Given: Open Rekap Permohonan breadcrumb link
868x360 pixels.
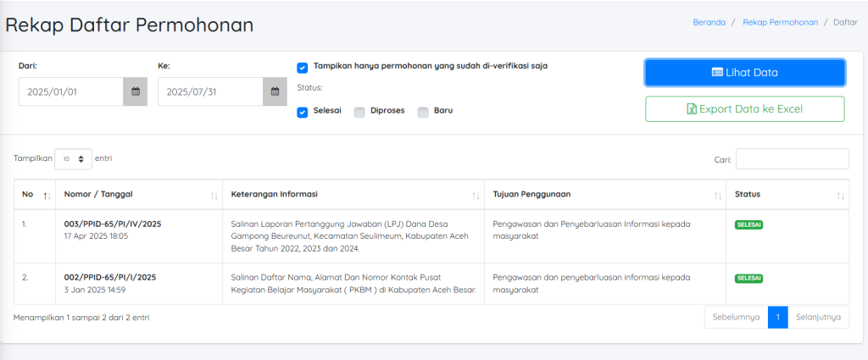Looking at the screenshot, I should tap(781, 23).
